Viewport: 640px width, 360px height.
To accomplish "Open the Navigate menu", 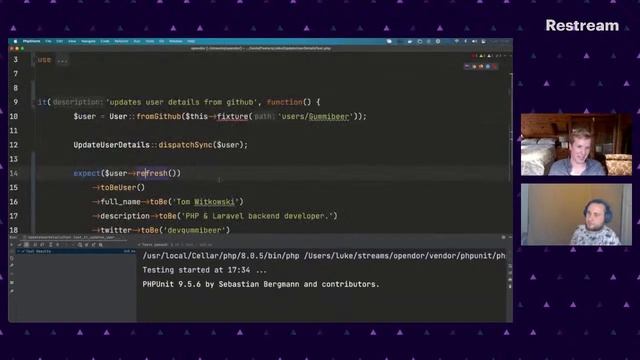I will coord(88,41).
